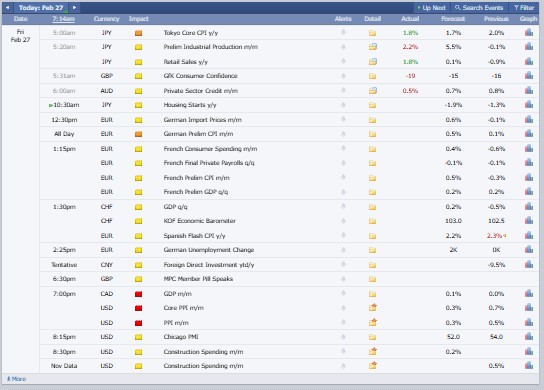Toggle alert bell for MPC Member Pill Speaks
This screenshot has height=390, width=544.
tap(343, 279)
